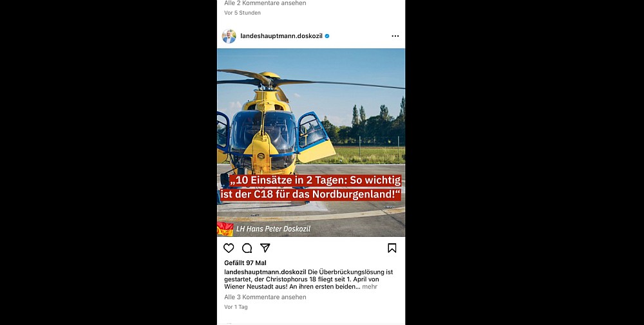Open comments via speech bubble icon
Screen dimensions: 644x325
pyautogui.click(x=247, y=248)
